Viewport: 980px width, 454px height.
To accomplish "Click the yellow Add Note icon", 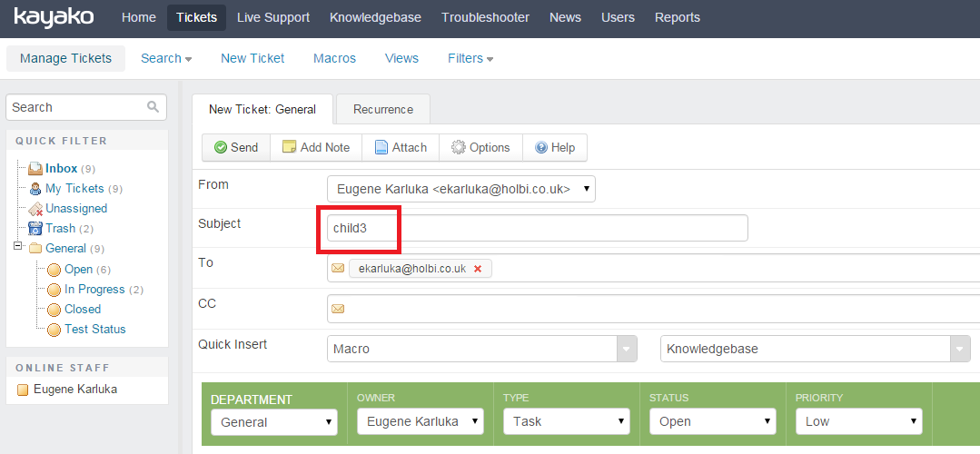I will [289, 147].
